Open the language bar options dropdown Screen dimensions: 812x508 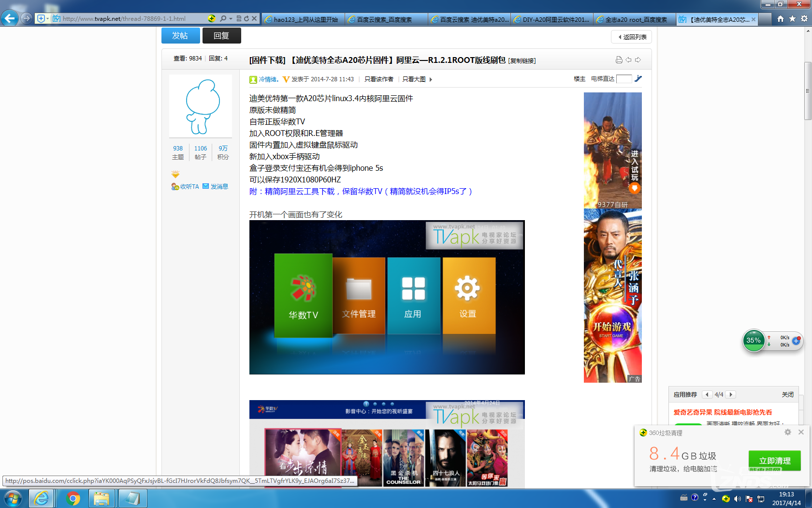point(705,499)
